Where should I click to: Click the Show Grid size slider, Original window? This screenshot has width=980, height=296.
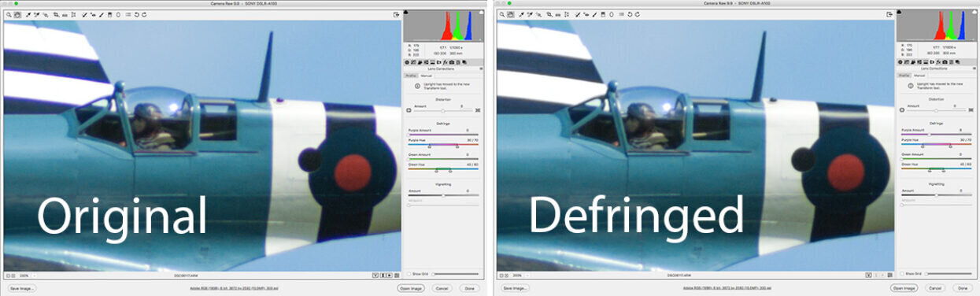click(455, 274)
